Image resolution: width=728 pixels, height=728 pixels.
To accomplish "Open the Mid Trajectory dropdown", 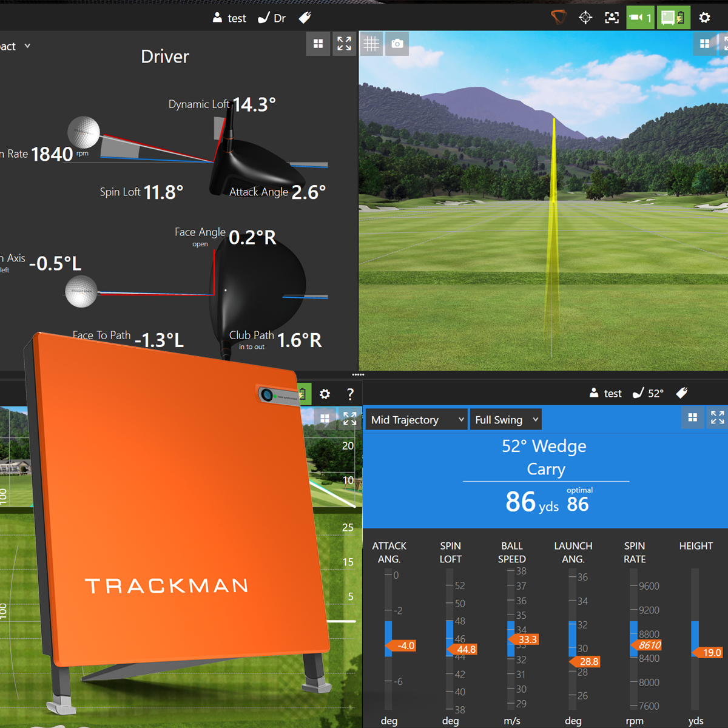I will point(416,420).
